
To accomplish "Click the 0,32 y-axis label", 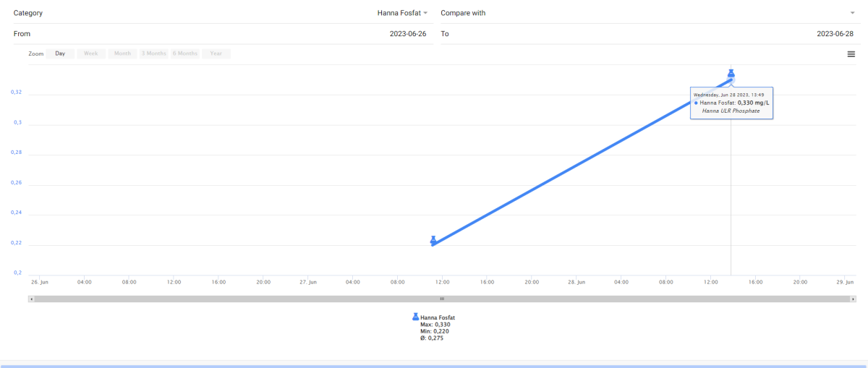I will coord(16,92).
